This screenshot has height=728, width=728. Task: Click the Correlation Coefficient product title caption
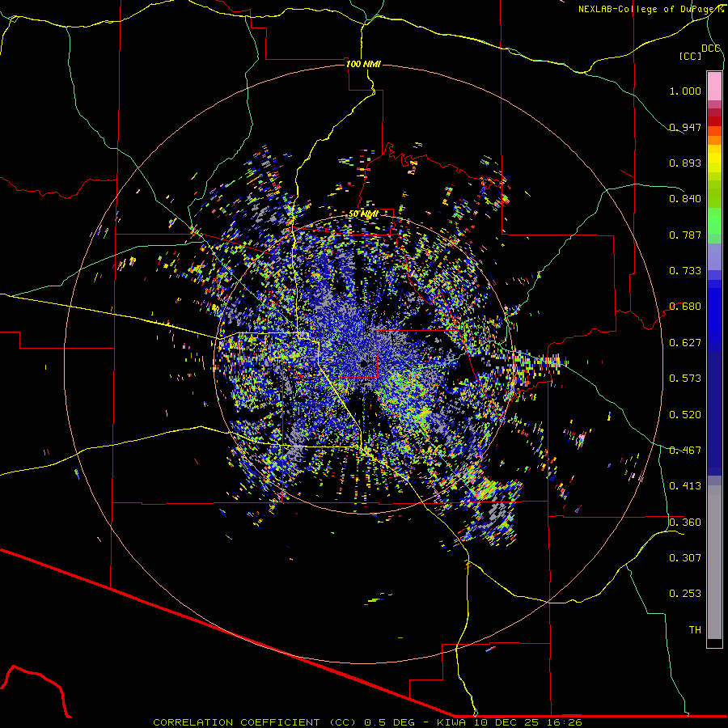click(x=367, y=722)
